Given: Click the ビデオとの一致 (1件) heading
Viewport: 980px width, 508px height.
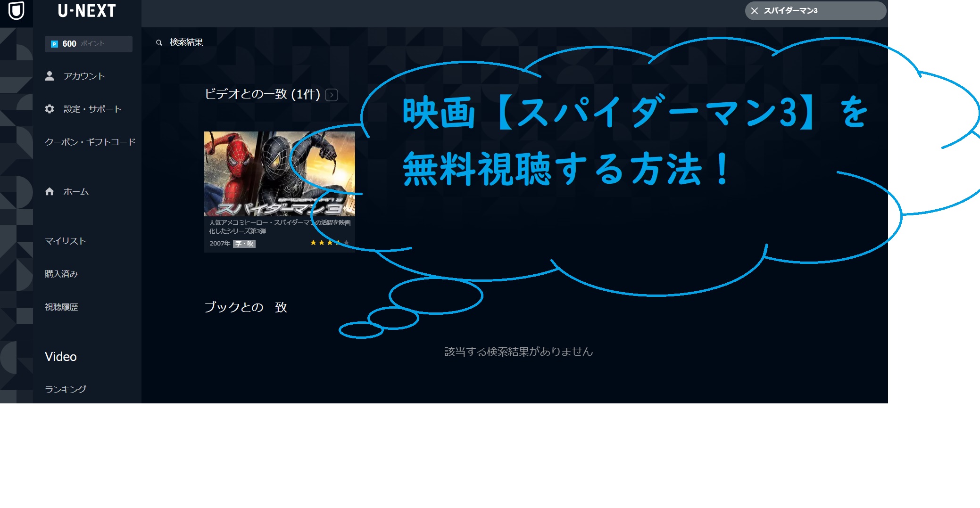Looking at the screenshot, I should coord(262,94).
